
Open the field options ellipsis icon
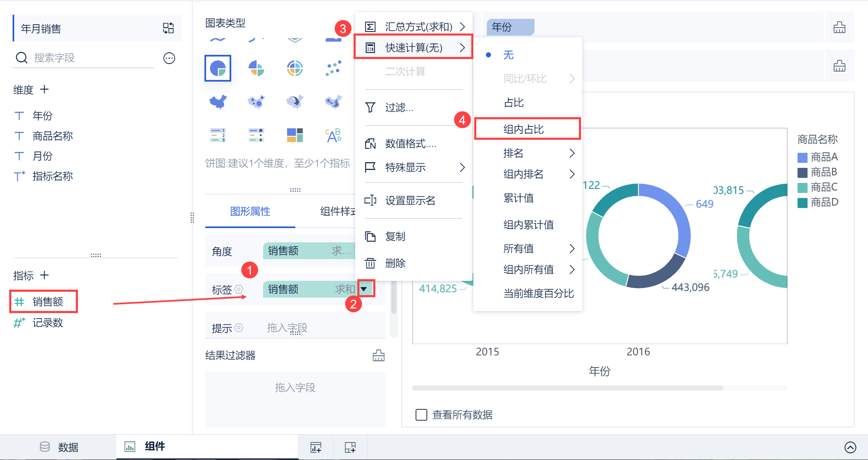[x=169, y=58]
